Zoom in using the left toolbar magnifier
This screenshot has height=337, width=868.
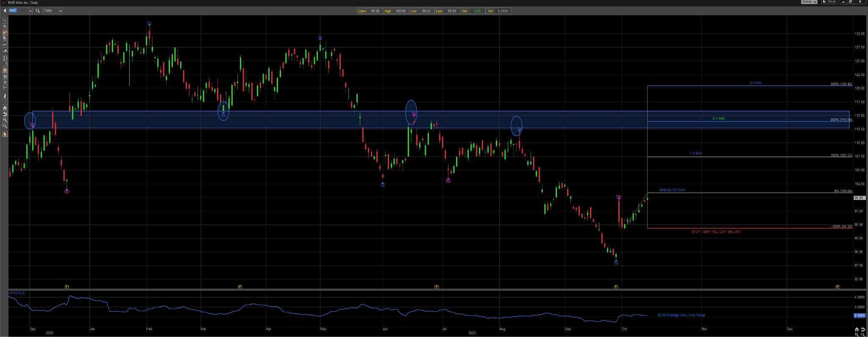pyautogui.click(x=5, y=120)
